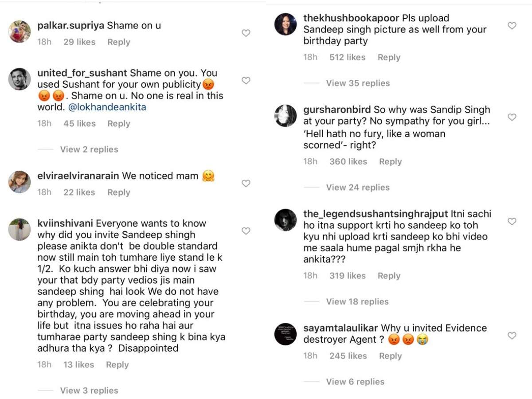Image resolution: width=532 pixels, height=399 pixels.
Task: Expand View 6 replies under sayamtalaulikar
Action: click(355, 382)
